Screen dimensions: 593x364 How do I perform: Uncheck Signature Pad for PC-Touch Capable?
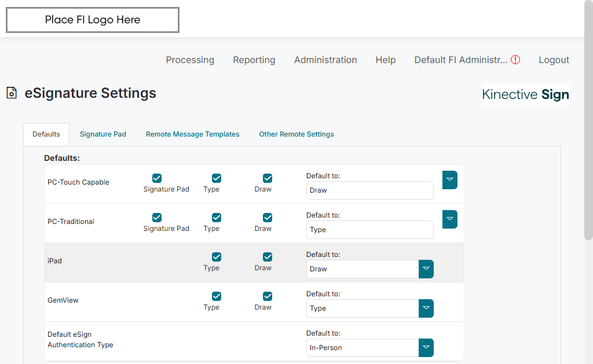pos(157,178)
